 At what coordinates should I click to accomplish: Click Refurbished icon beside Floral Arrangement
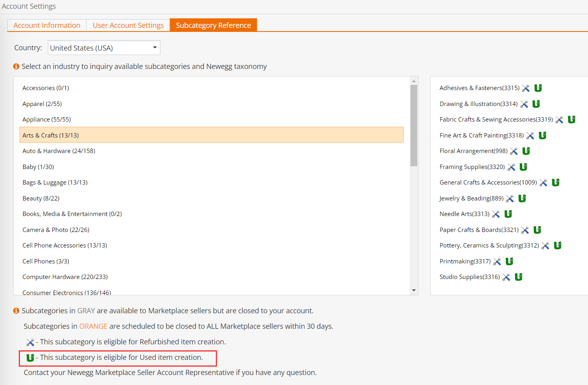pos(514,151)
